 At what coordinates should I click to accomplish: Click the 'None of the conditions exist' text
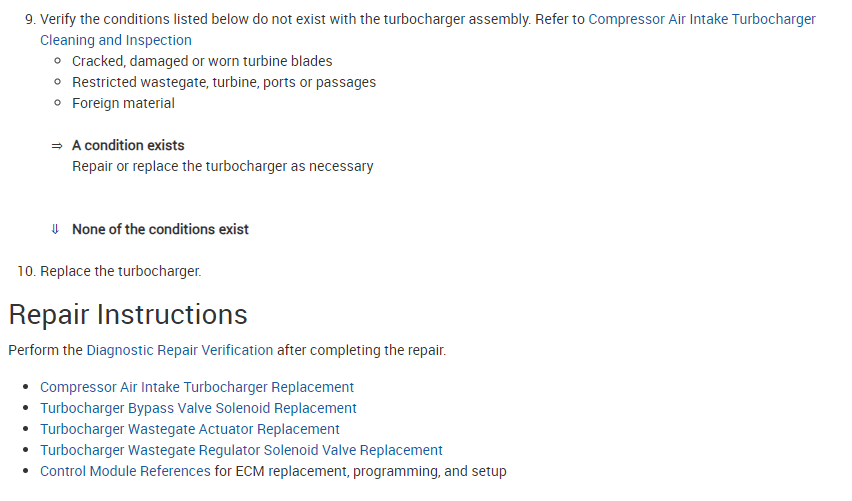click(x=160, y=229)
